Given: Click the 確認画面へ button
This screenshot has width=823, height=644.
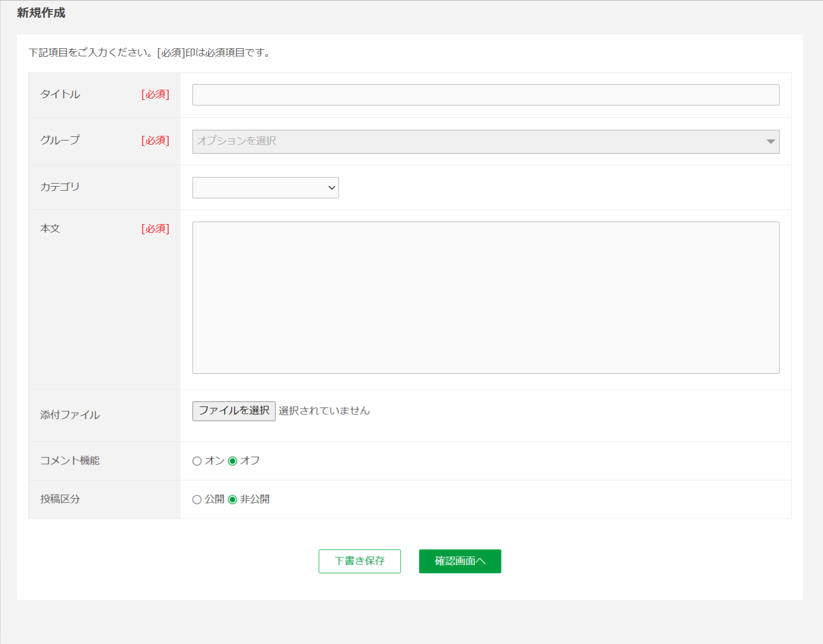Looking at the screenshot, I should coord(460,561).
